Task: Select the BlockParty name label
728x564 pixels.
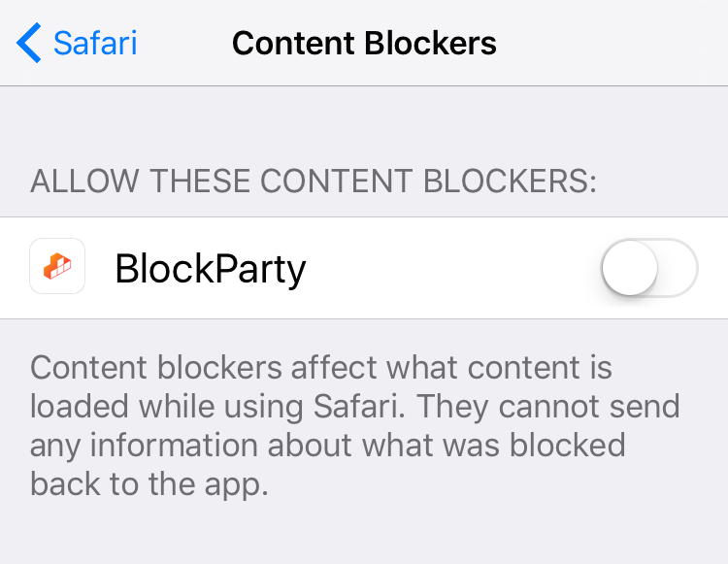Action: click(x=211, y=269)
